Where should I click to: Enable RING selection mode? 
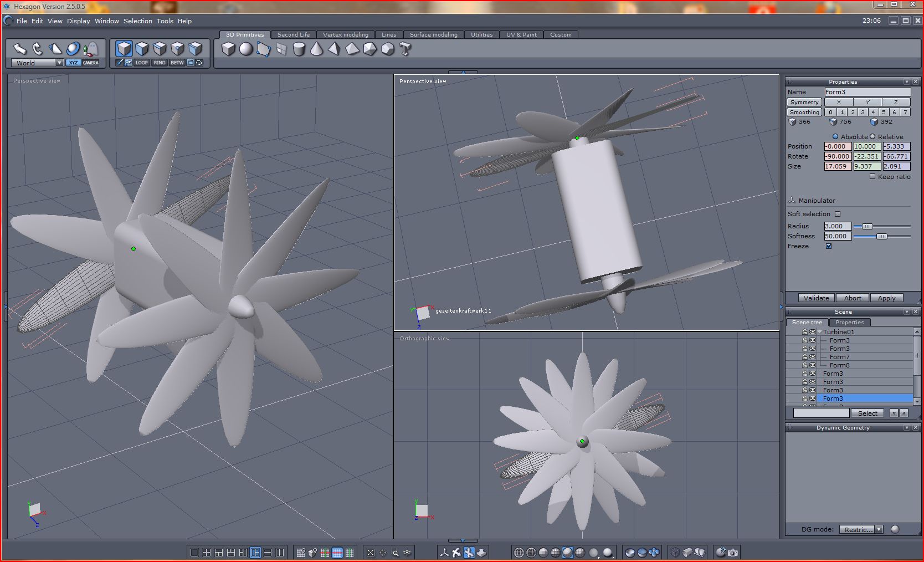[x=160, y=63]
